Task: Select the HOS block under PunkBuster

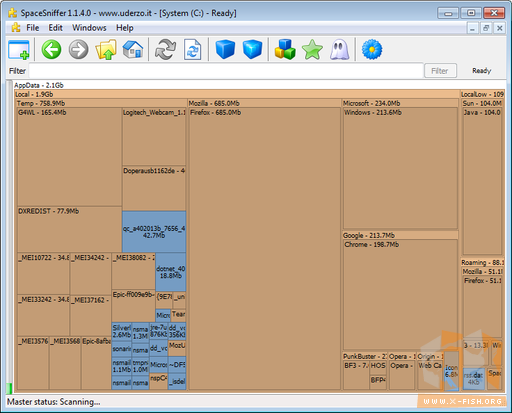Action: [x=378, y=368]
